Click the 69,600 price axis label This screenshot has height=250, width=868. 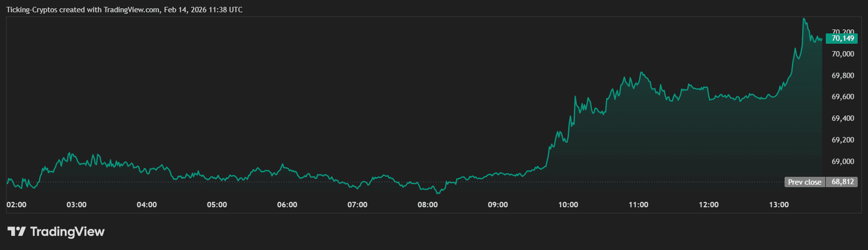[x=842, y=97]
